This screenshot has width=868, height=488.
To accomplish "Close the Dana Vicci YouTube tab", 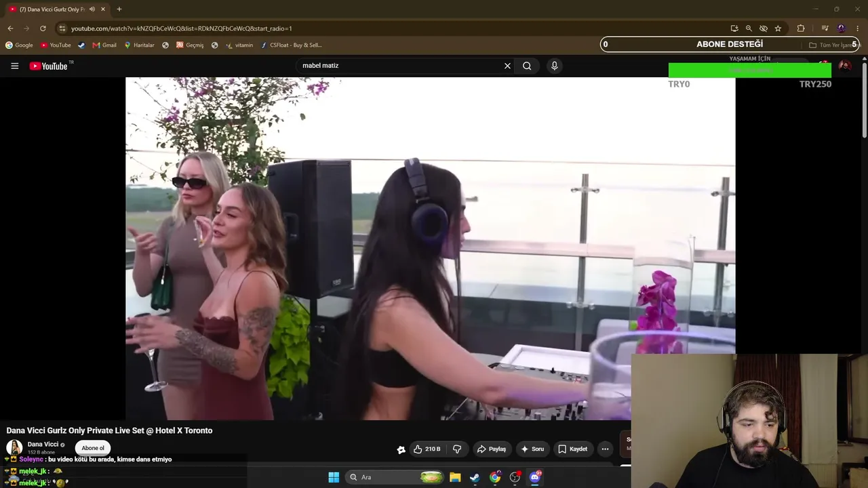I will [x=103, y=9].
